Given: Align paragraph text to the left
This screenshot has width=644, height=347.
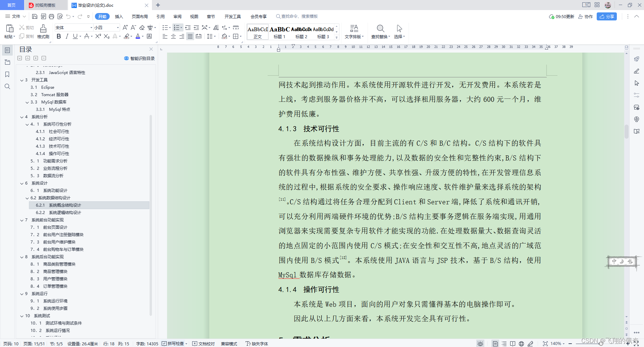Looking at the screenshot, I should pos(165,36).
